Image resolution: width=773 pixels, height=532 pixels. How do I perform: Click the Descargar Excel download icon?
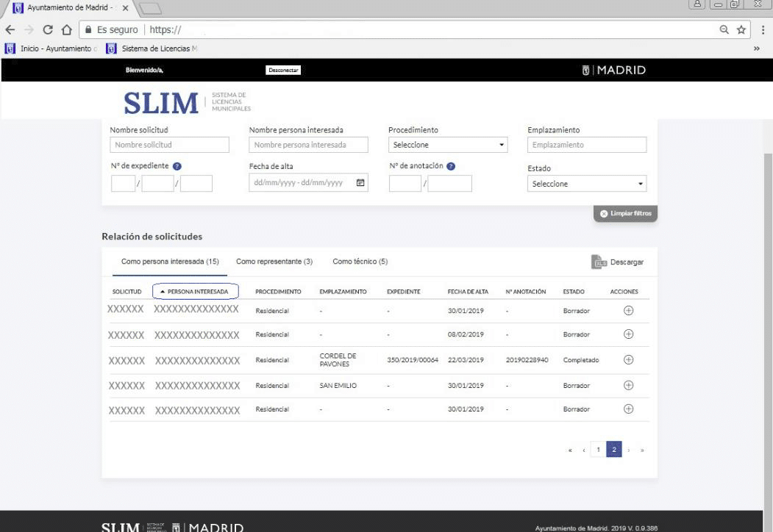pos(599,262)
